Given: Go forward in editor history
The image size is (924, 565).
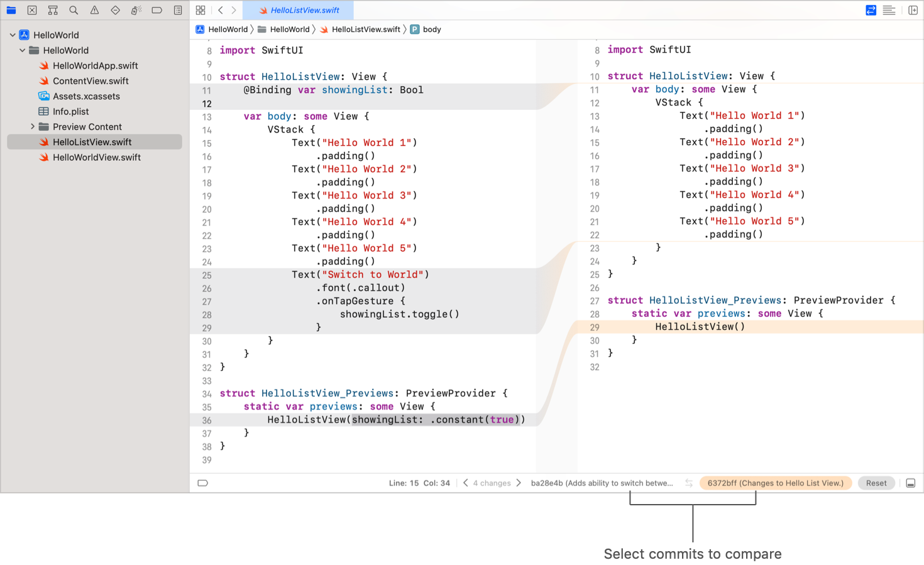Looking at the screenshot, I should 234,10.
